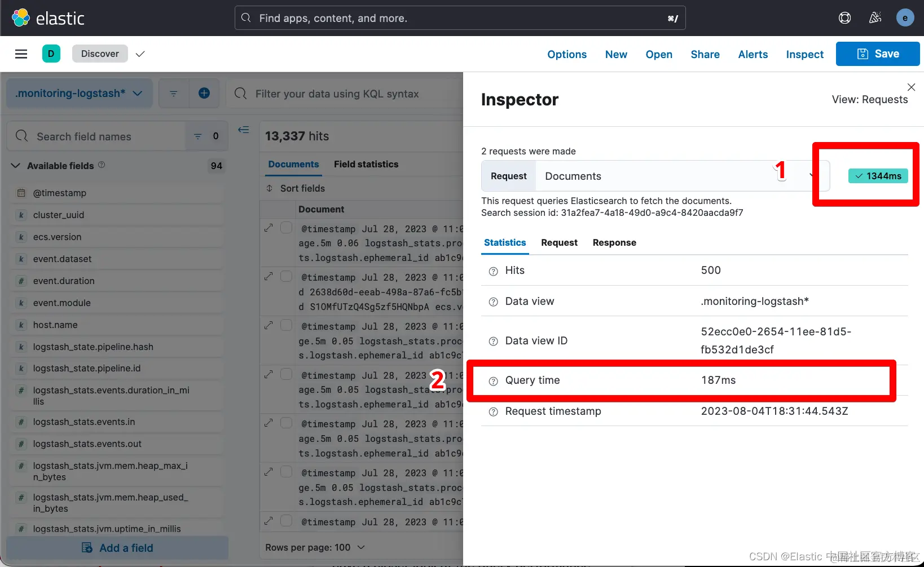The width and height of the screenshot is (924, 567).
Task: Click the event.duration number type icon
Action: [21, 281]
